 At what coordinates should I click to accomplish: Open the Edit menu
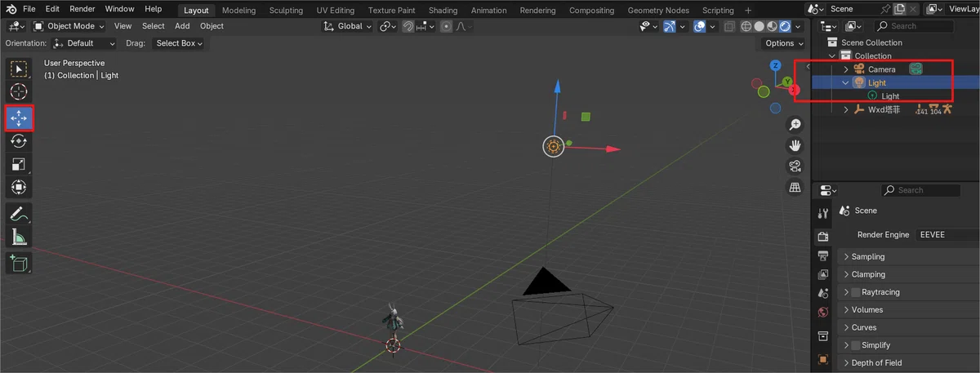(52, 9)
